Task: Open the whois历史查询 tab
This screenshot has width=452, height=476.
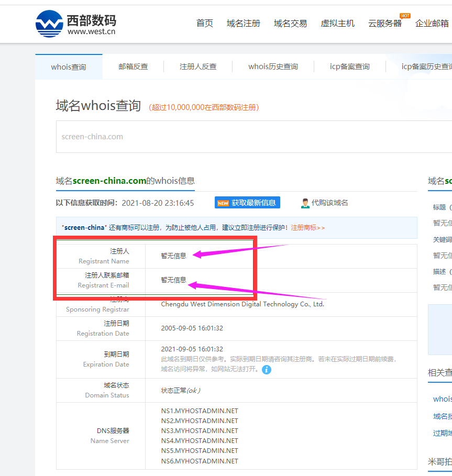Action: click(x=273, y=67)
